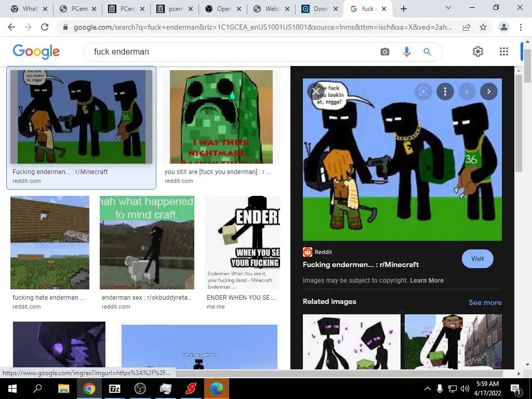Click network icon in system tray
The width and height of the screenshot is (532, 399).
point(453,389)
